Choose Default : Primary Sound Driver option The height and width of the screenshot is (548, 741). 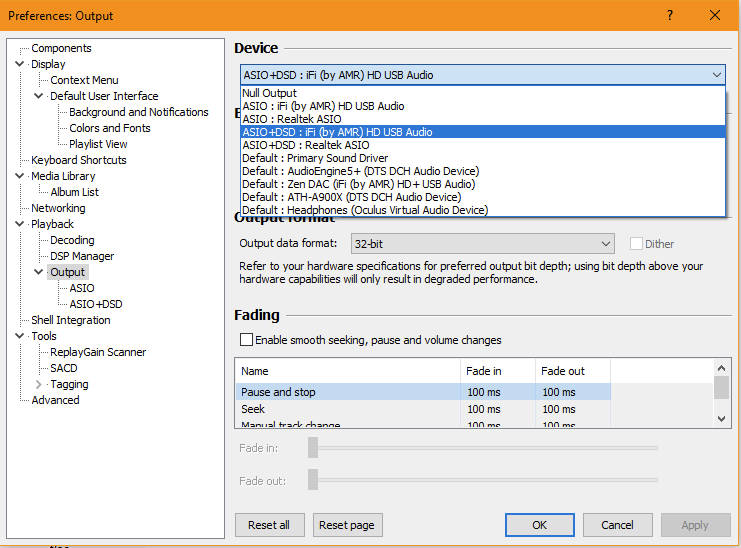[x=315, y=158]
